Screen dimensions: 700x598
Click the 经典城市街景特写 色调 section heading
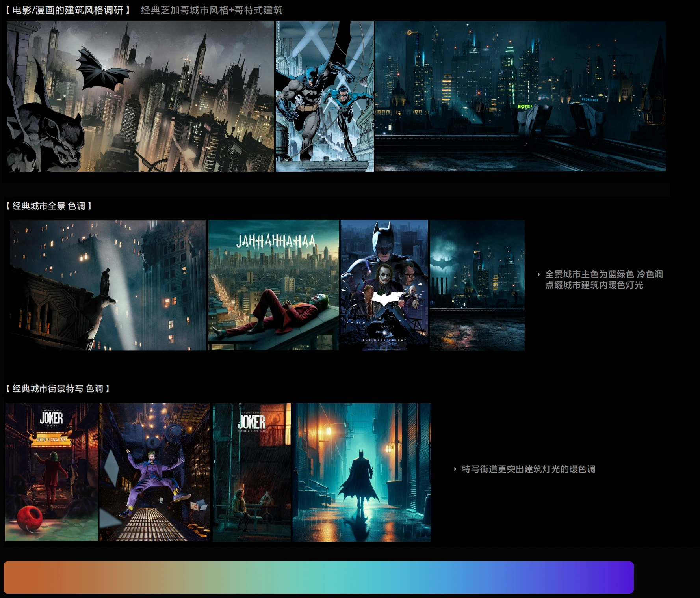(58, 389)
